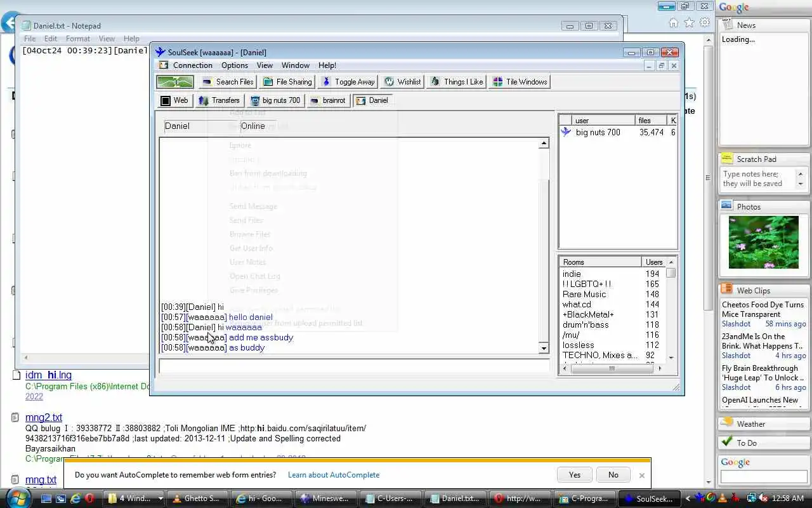Open the Windows Start orb
Image resolution: width=812 pixels, height=508 pixels.
pos(18,498)
